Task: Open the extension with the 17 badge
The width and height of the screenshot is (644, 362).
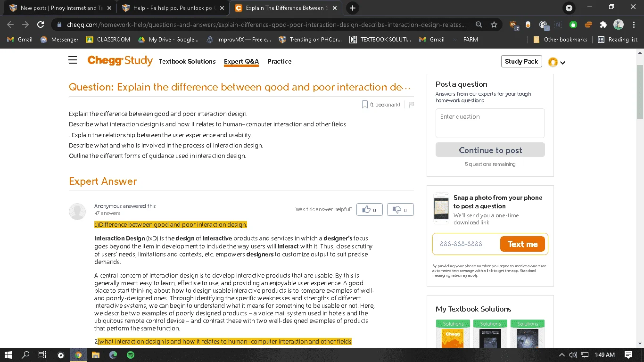Action: [x=514, y=25]
